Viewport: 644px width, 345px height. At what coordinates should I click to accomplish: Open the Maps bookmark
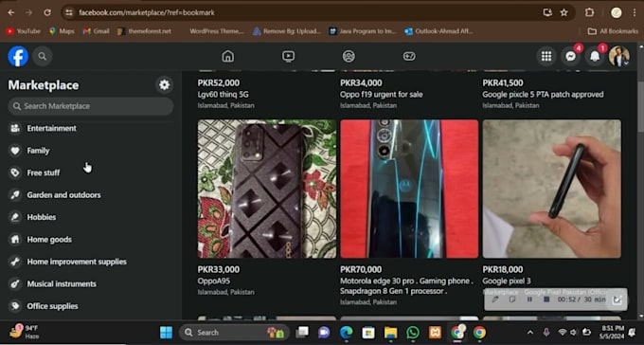pyautogui.click(x=62, y=31)
